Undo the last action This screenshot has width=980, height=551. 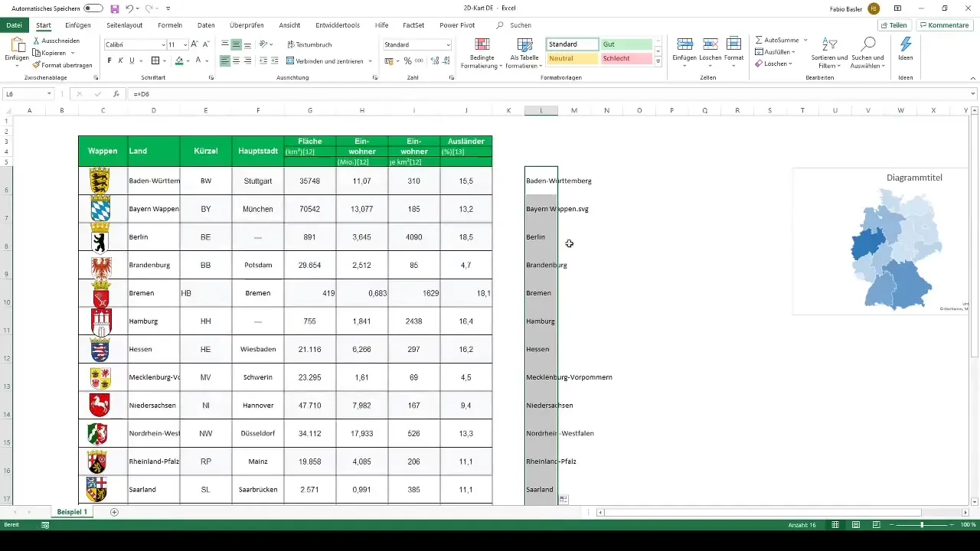click(x=130, y=8)
